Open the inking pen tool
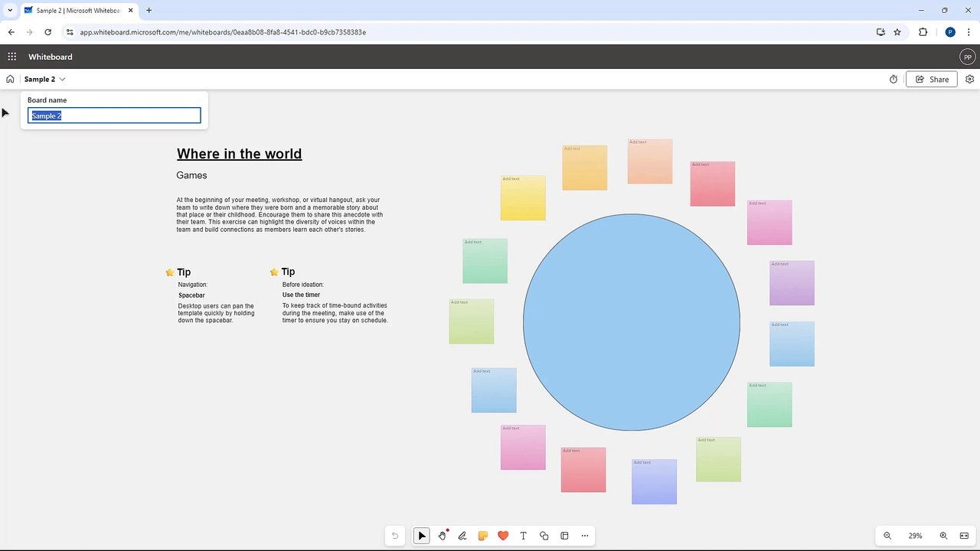Image resolution: width=980 pixels, height=551 pixels. [462, 536]
